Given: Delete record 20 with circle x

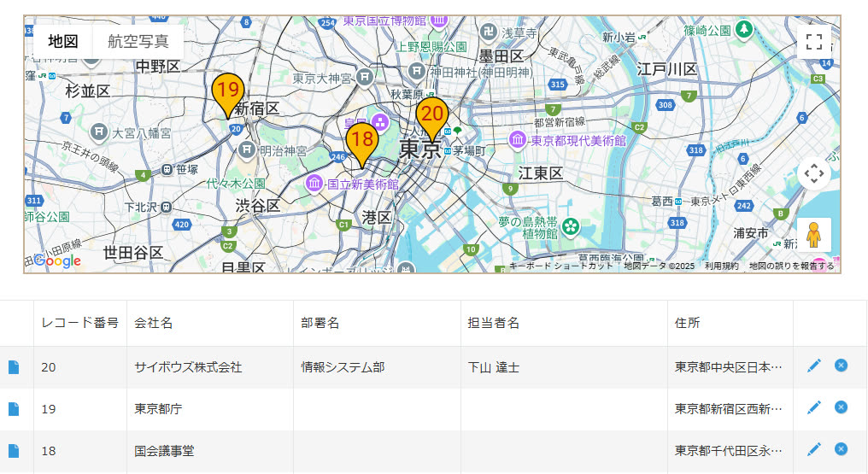Looking at the screenshot, I should pyautogui.click(x=841, y=365).
